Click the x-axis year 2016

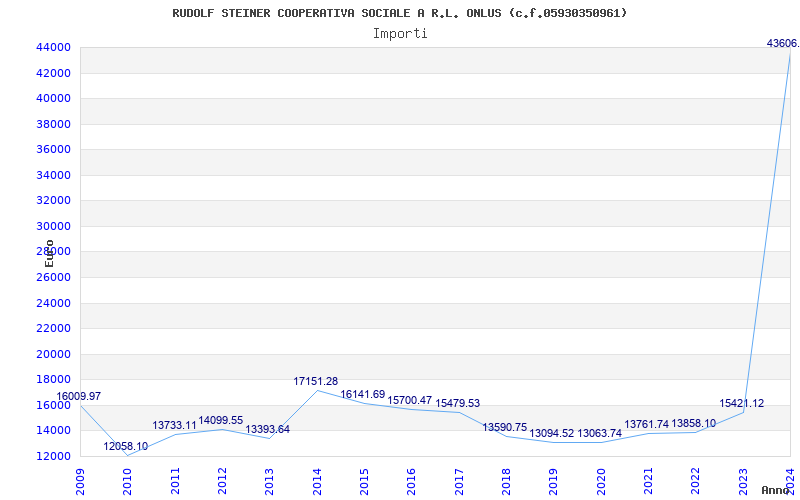tap(412, 482)
